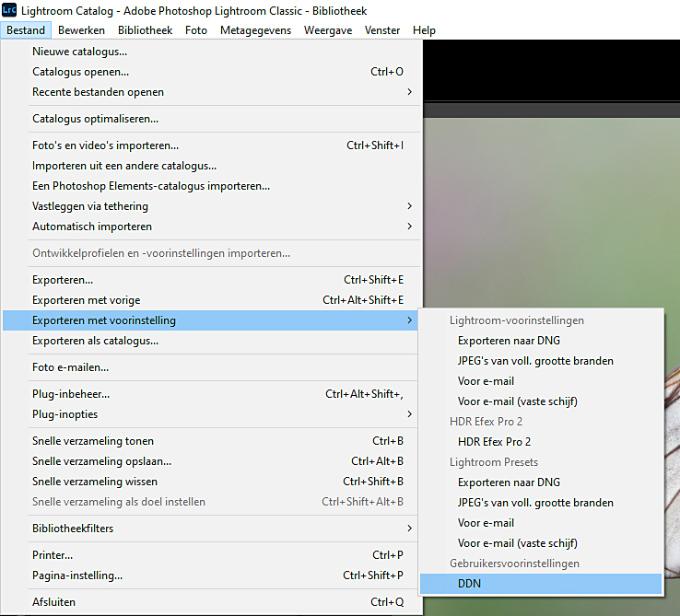Viewport: 680px width, 616px height.
Task: Select Snelle verzameling tonen
Action: coord(93,441)
